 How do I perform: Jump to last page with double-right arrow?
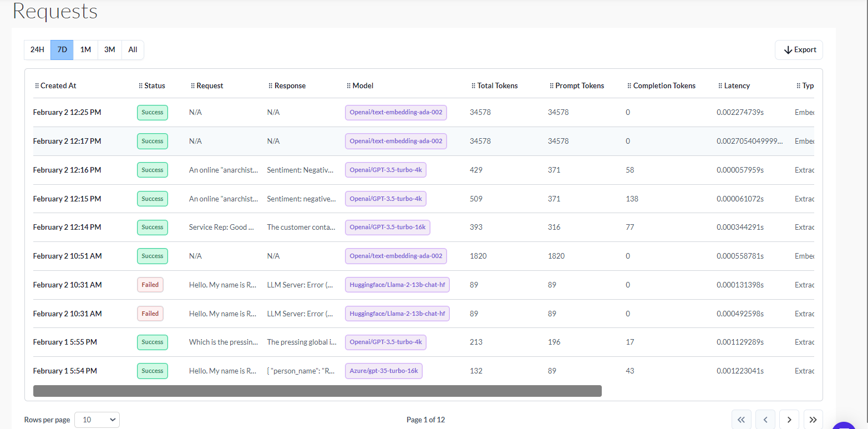[813, 420]
